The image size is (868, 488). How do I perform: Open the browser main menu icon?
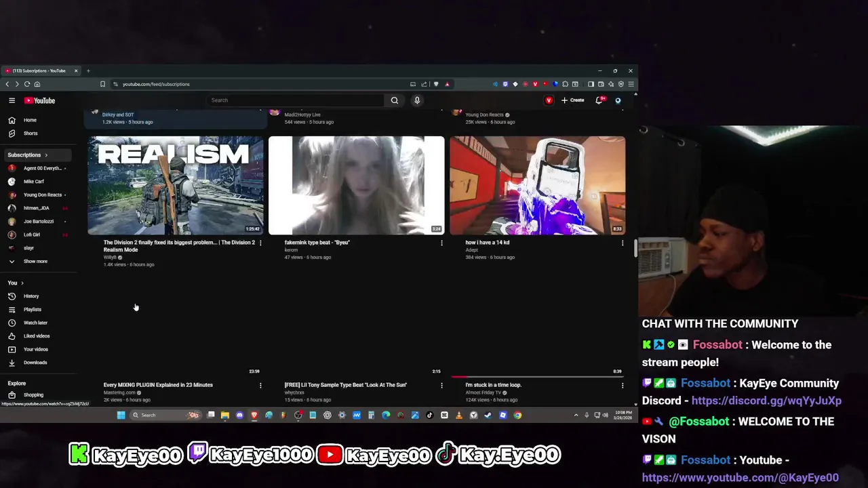click(x=631, y=84)
